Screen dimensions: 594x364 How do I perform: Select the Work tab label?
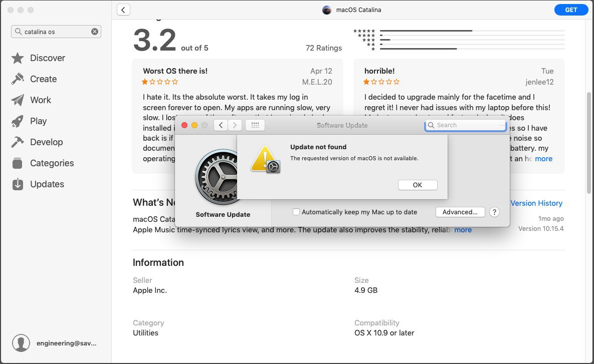41,100
